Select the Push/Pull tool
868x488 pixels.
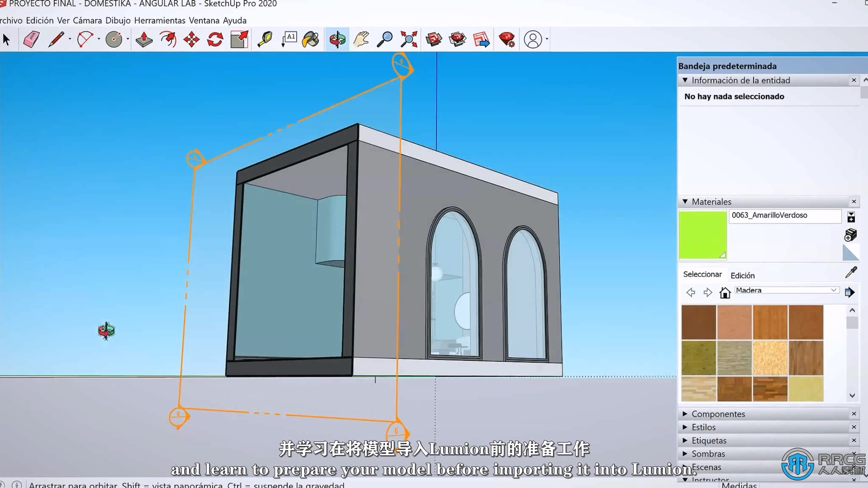[144, 39]
